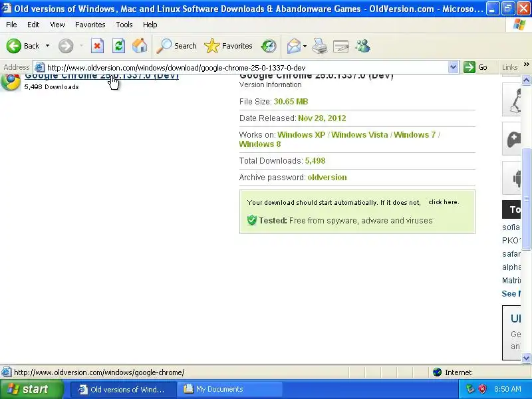
Task: Click the 'Windows Vista' works-on text
Action: (x=360, y=135)
